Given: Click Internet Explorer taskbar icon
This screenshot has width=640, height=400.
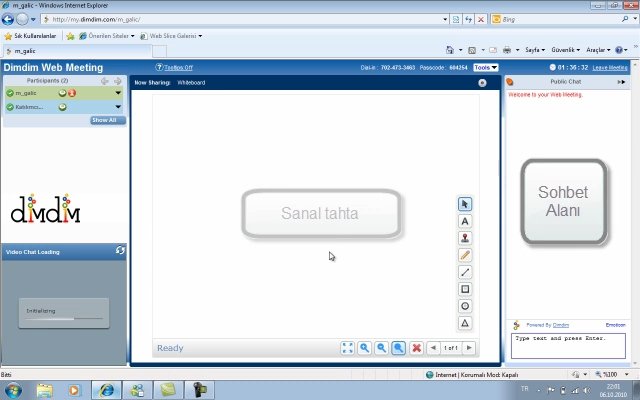Looking at the screenshot, I should point(106,391).
